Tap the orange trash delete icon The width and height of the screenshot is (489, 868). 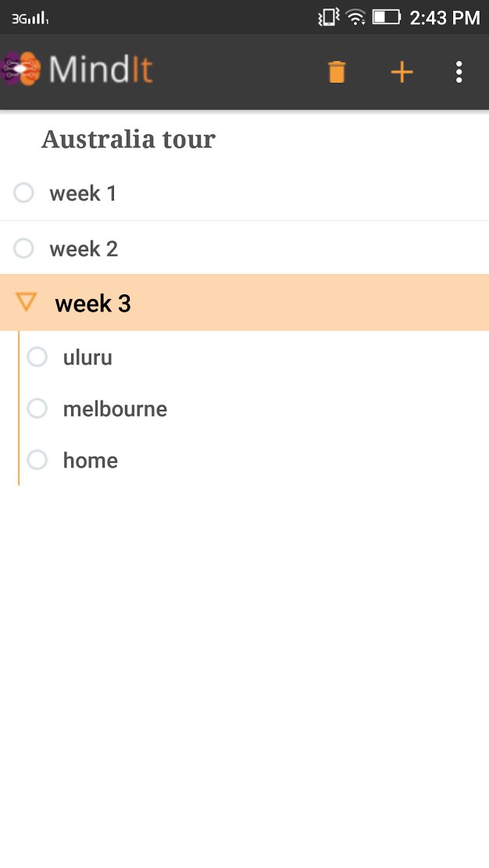click(x=337, y=72)
